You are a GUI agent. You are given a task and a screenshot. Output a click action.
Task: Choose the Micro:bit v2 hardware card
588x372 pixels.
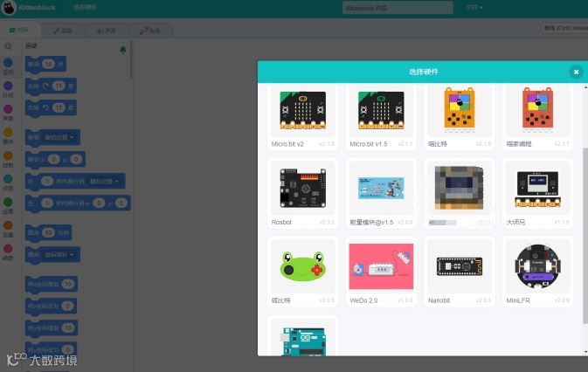click(x=302, y=116)
